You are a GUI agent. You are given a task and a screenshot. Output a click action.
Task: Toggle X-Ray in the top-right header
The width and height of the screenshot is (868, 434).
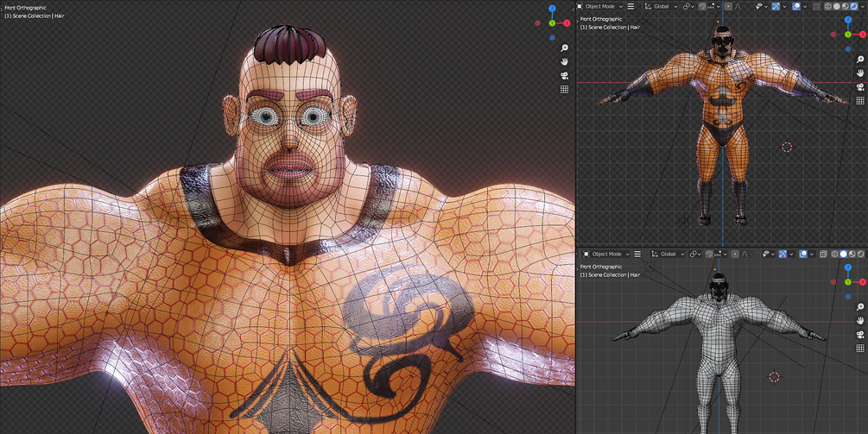(816, 7)
